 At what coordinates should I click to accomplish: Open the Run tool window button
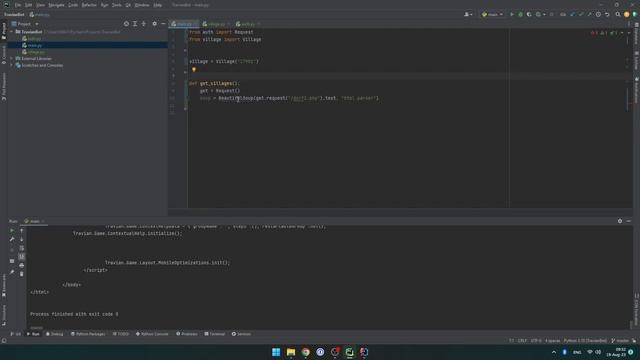tap(33, 334)
